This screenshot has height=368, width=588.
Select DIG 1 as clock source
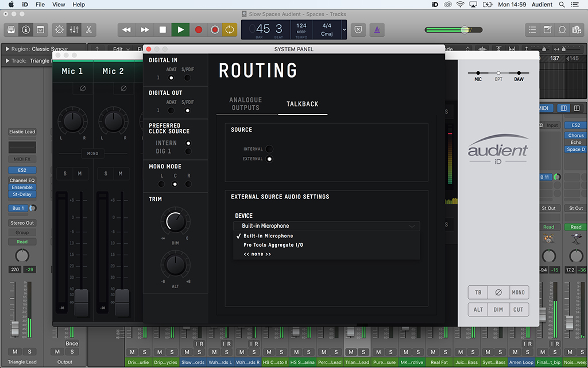tap(188, 151)
